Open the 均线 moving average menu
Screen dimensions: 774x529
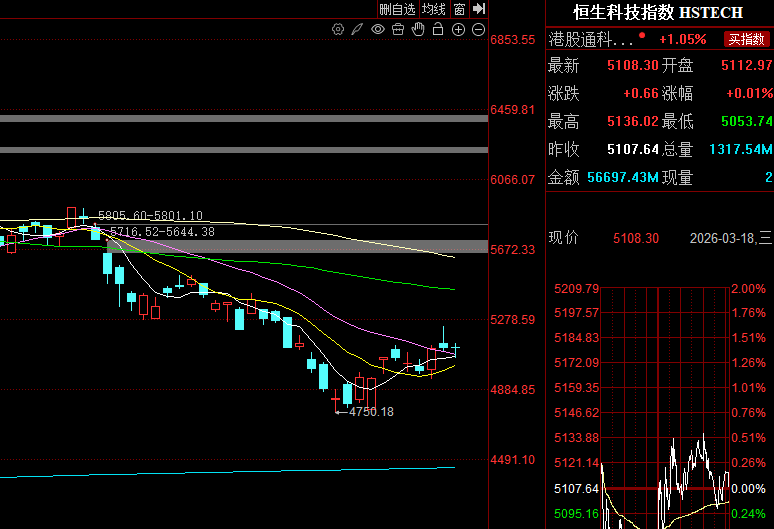pyautogui.click(x=433, y=9)
